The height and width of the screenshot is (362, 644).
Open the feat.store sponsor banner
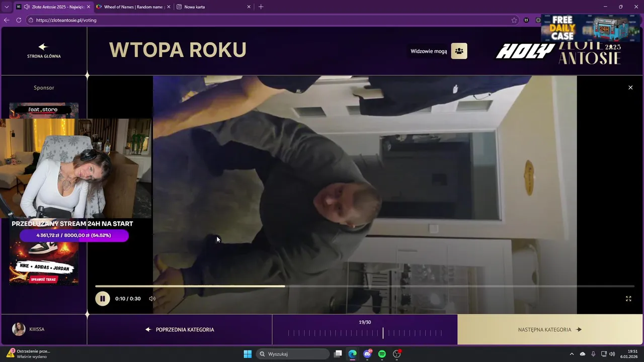coord(44,110)
